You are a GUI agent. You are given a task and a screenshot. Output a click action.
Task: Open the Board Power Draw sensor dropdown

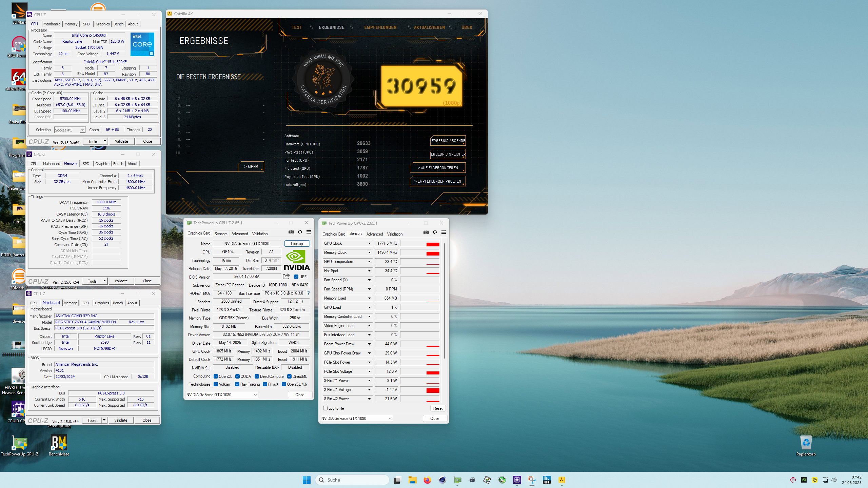369,344
